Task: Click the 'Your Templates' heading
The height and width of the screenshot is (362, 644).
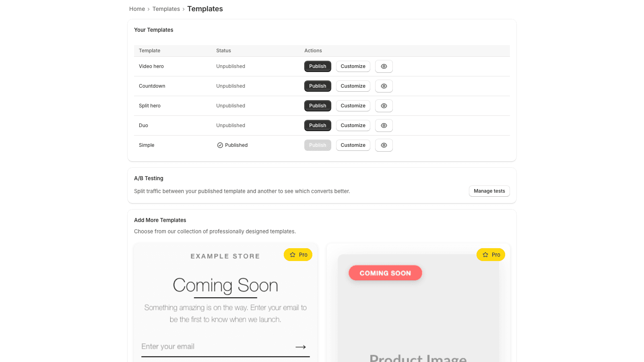Action: [153, 30]
